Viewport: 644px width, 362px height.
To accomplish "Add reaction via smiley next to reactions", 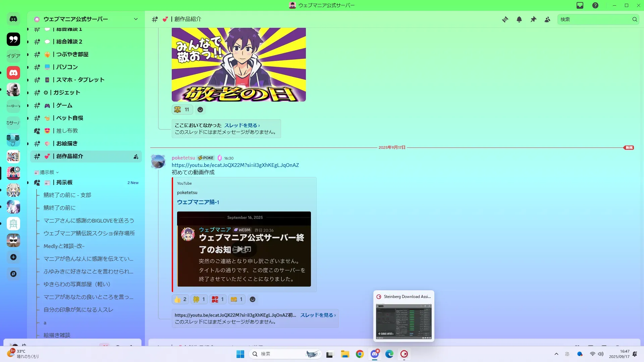I will click(x=253, y=299).
